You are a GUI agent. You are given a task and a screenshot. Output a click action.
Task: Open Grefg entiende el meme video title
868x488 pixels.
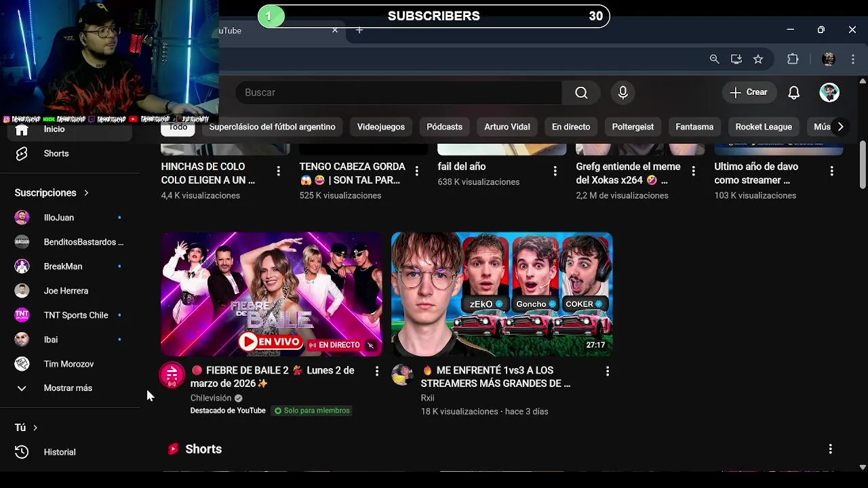pos(628,174)
